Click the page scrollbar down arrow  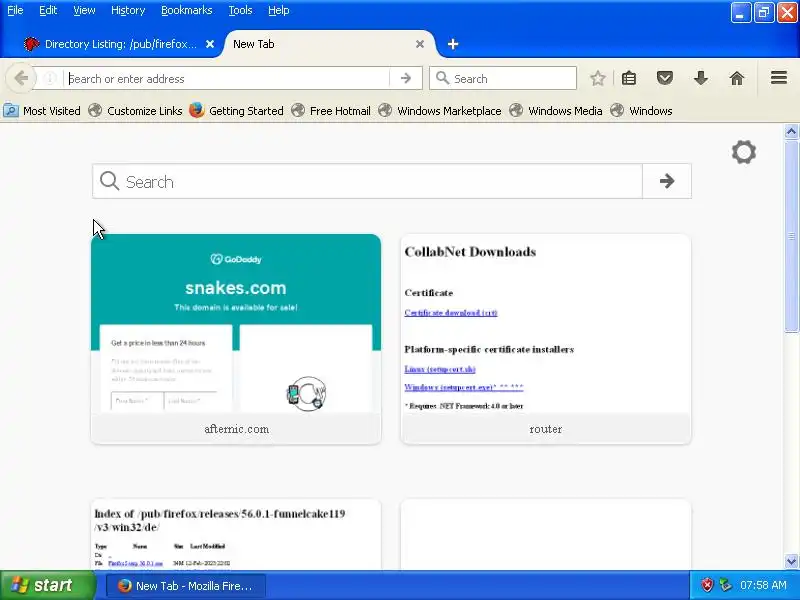tap(791, 561)
